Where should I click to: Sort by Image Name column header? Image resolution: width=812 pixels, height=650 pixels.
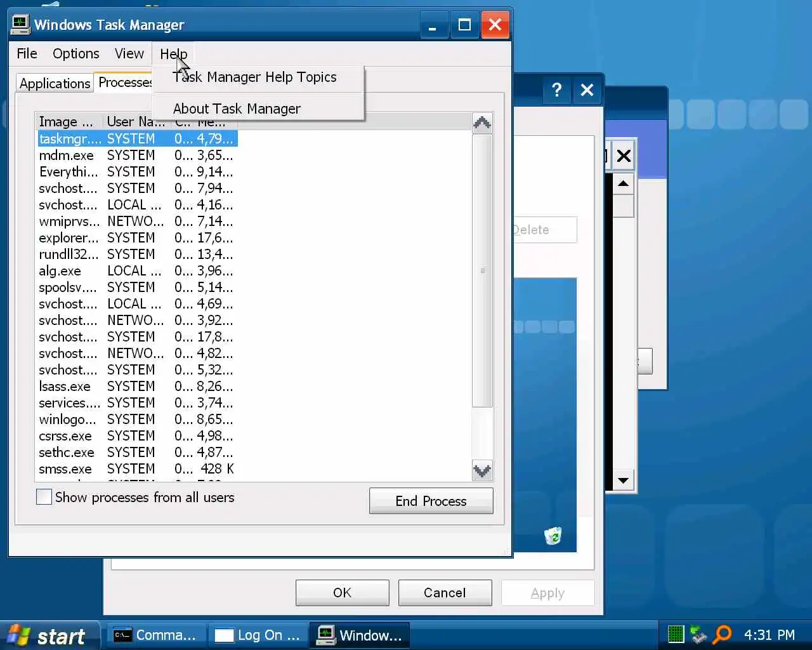click(x=69, y=121)
